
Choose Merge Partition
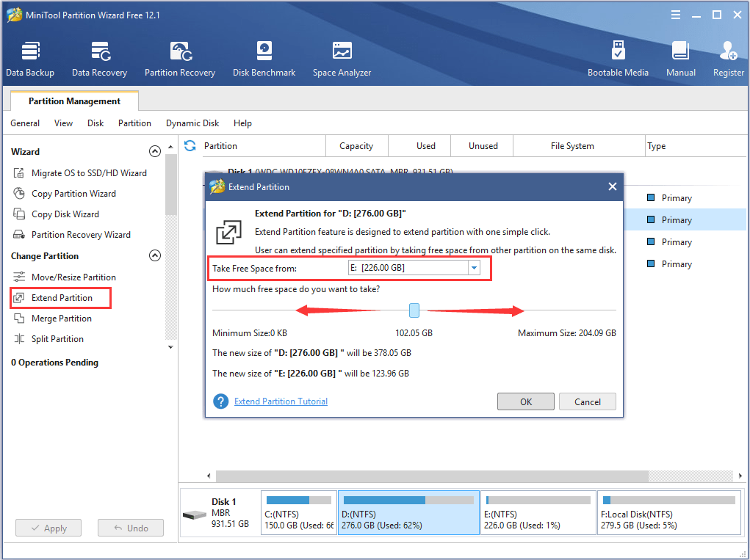(52, 319)
